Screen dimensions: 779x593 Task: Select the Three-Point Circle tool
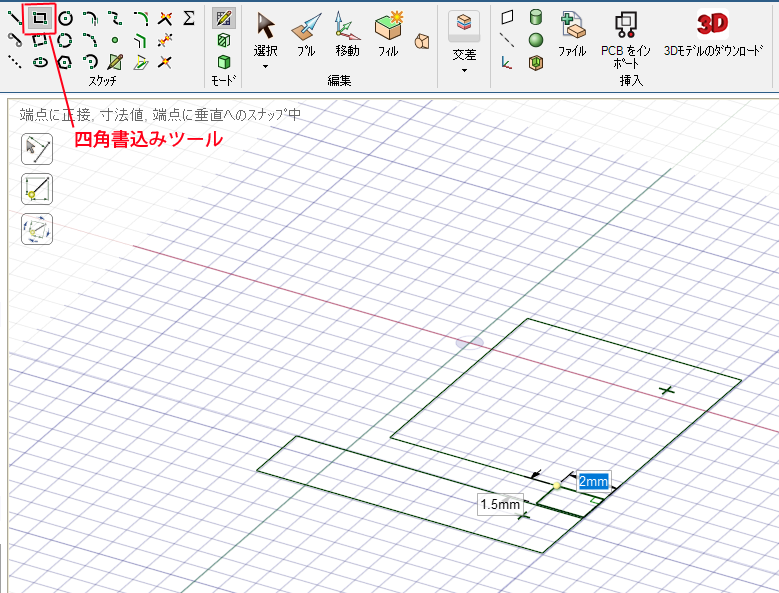point(65,40)
